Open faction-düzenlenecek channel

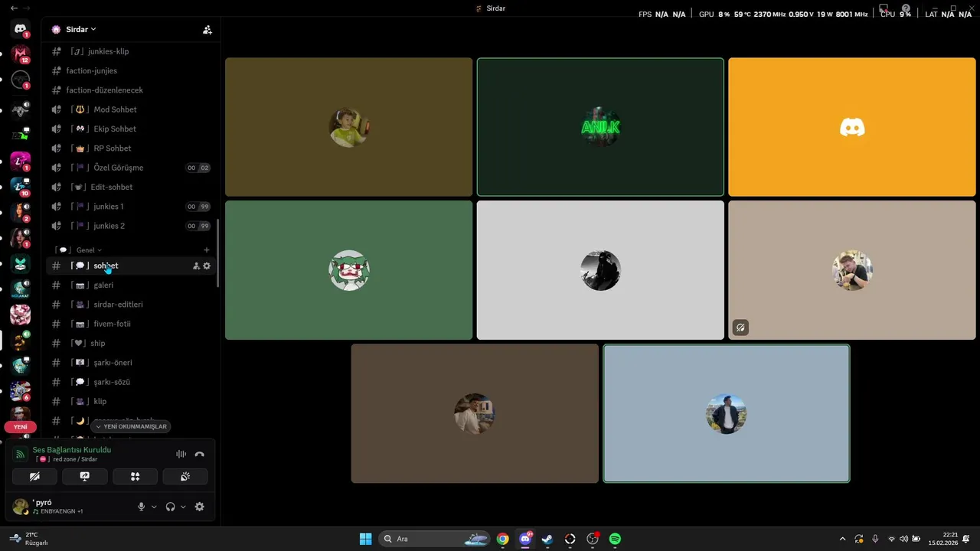[x=130, y=90]
